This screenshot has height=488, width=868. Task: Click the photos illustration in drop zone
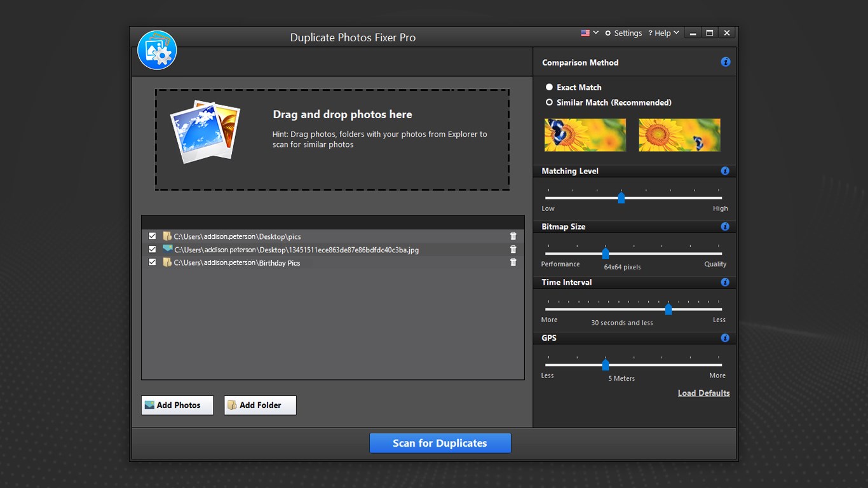pyautogui.click(x=205, y=132)
